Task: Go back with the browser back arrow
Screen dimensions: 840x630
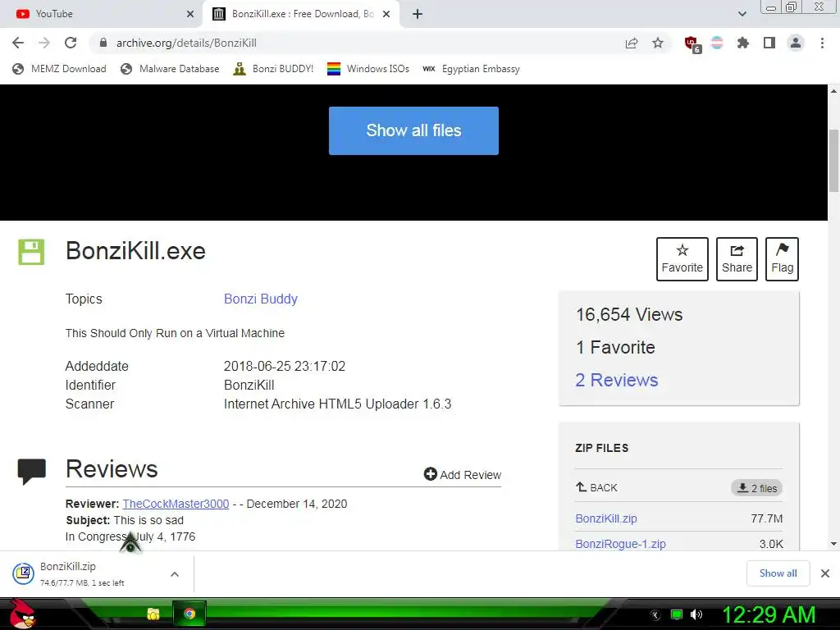Action: (18, 43)
